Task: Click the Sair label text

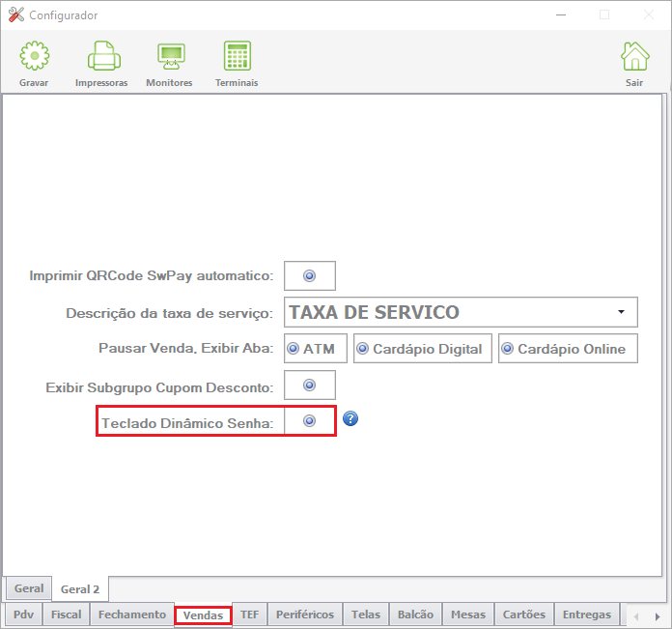Action: point(633,83)
